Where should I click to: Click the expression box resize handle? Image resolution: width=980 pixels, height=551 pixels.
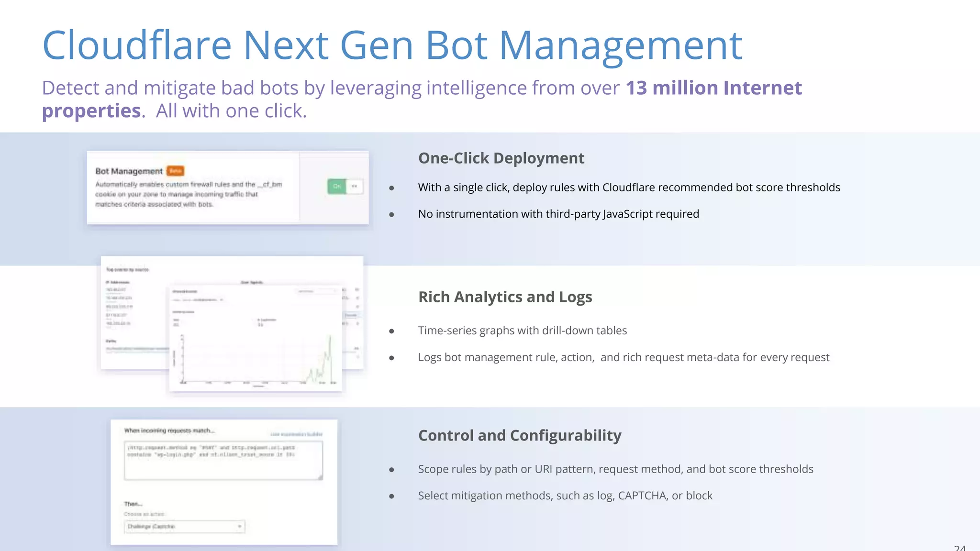pos(320,477)
